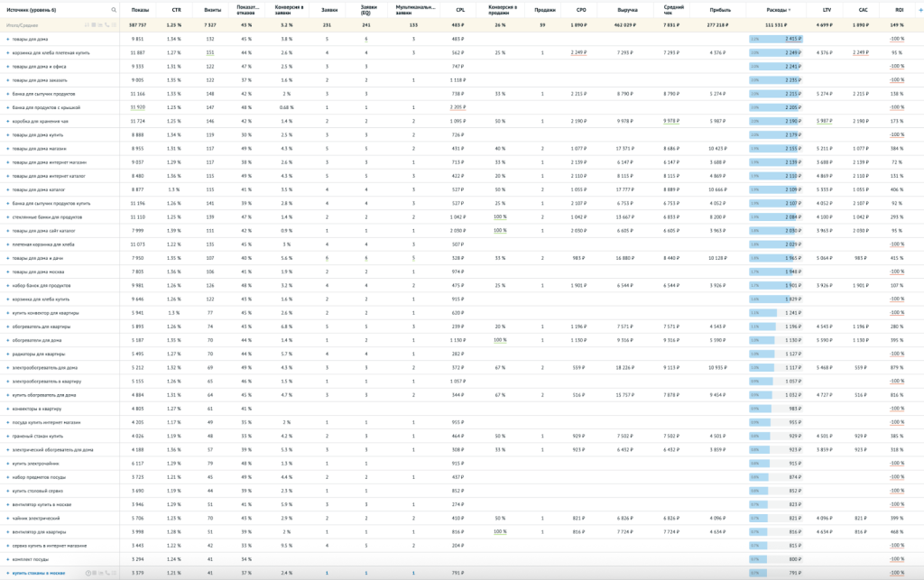Click the phone icon in the Итого/Среднее row
This screenshot has height=580, width=924.
(106, 25)
